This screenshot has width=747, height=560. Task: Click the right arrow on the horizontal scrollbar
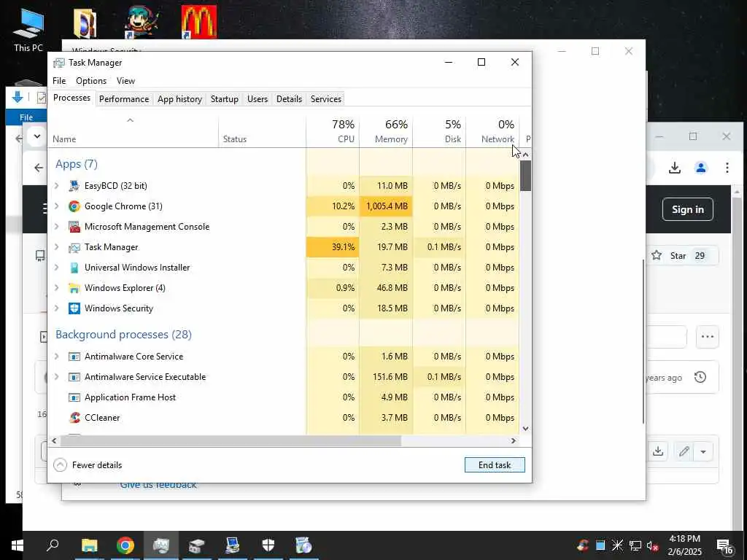(x=513, y=441)
